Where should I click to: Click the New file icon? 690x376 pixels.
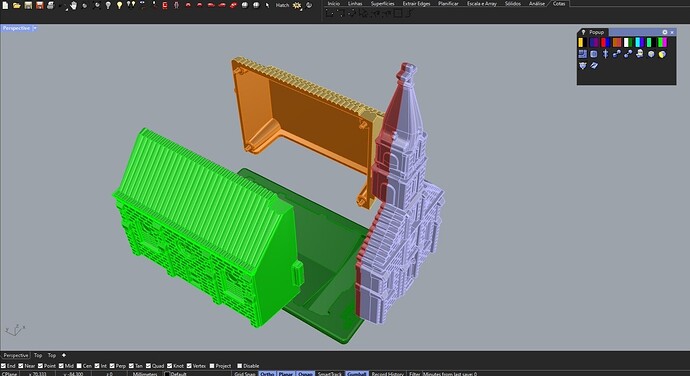click(x=5, y=5)
